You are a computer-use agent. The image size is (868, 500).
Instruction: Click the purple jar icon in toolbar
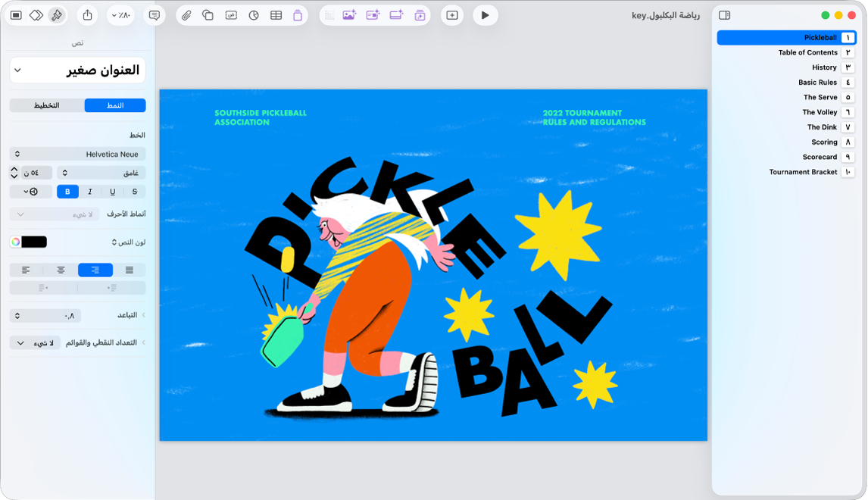click(x=298, y=15)
